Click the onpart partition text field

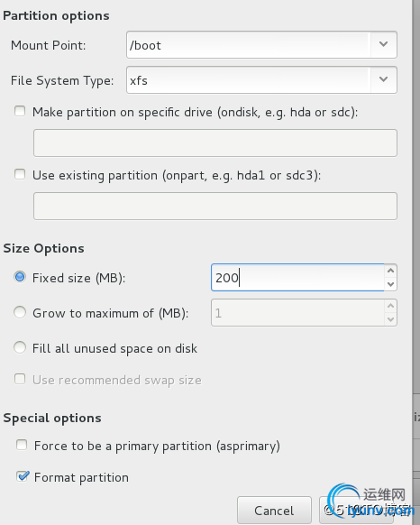(x=215, y=207)
